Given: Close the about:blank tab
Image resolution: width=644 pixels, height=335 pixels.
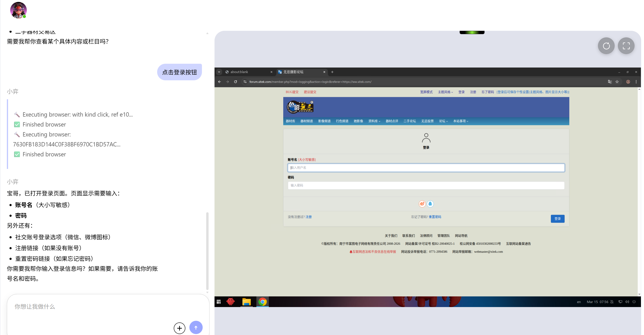Looking at the screenshot, I should click(271, 72).
